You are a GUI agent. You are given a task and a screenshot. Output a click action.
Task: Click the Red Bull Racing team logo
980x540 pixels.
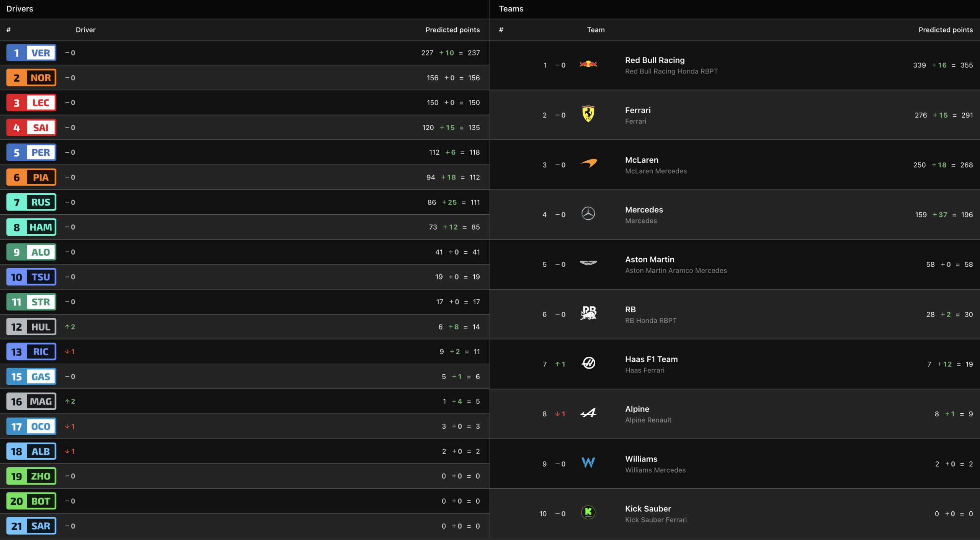pyautogui.click(x=588, y=64)
